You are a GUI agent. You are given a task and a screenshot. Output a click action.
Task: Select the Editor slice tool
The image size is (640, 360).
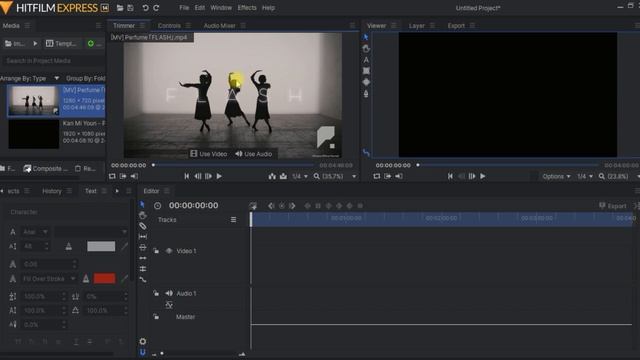(x=142, y=226)
